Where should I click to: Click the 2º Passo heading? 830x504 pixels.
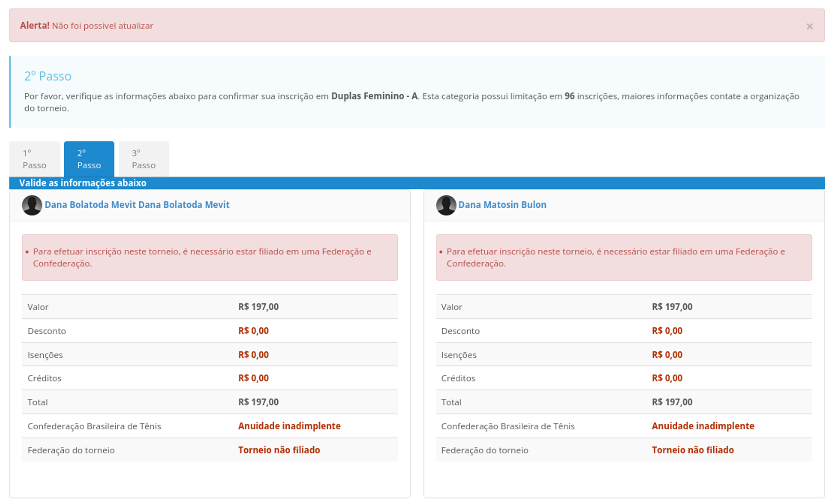[48, 76]
